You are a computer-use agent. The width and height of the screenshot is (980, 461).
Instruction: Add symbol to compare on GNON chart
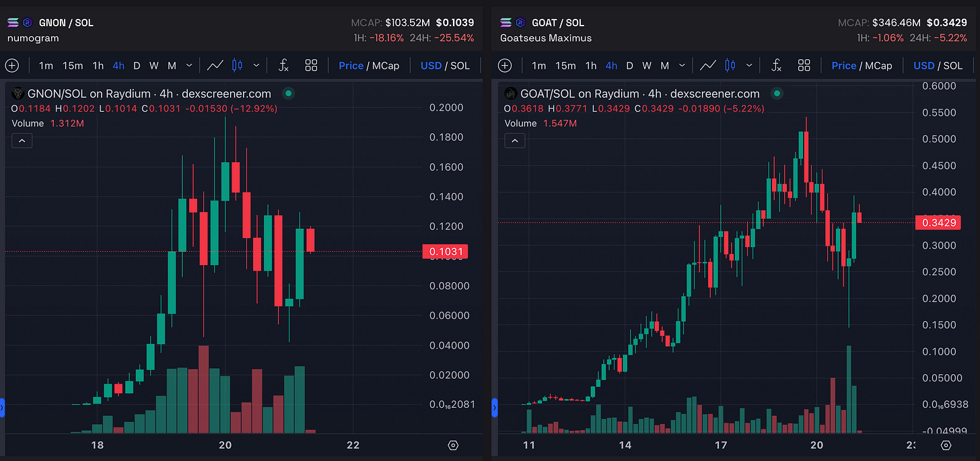coord(11,65)
